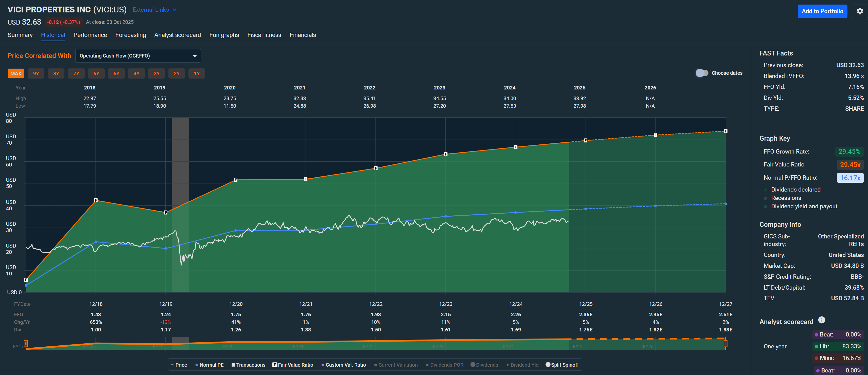Image resolution: width=868 pixels, height=375 pixels.
Task: Enable the Current Valuation legend overlay
Action: (x=396, y=365)
